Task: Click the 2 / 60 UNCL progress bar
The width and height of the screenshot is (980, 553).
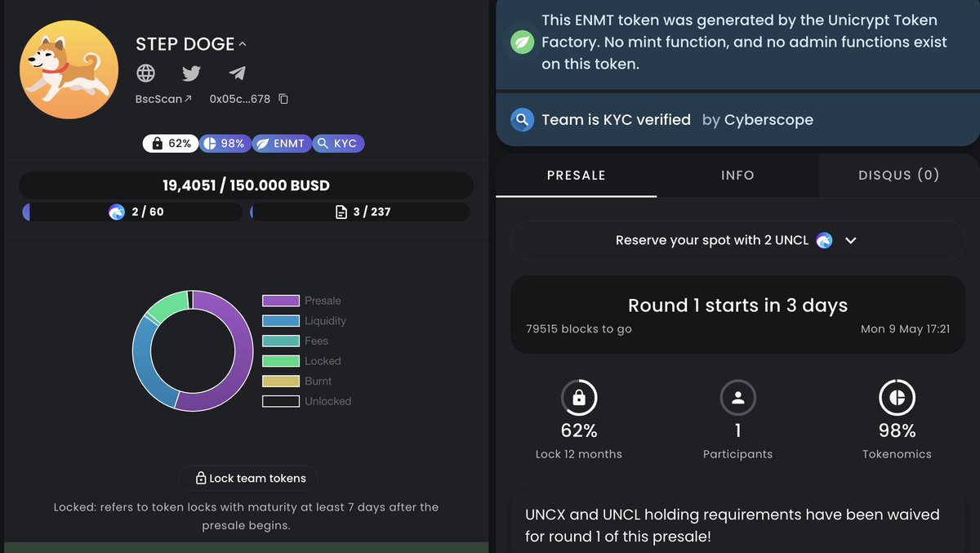Action: tap(132, 212)
